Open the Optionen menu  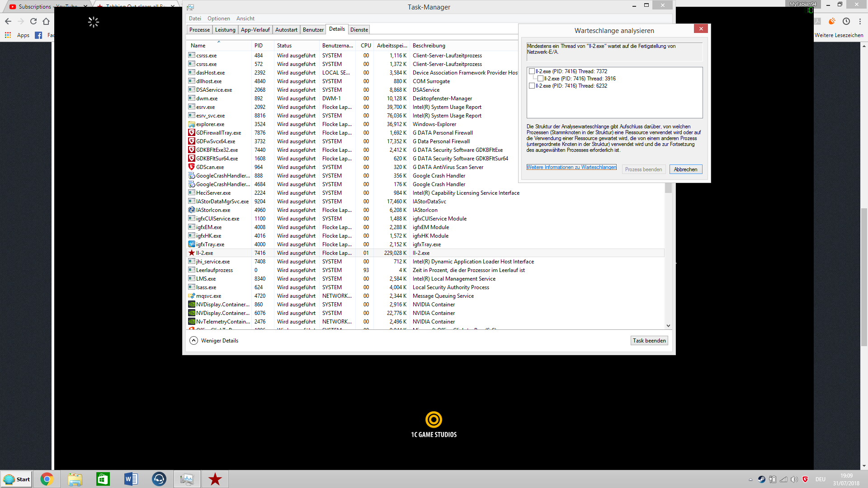[218, 19]
